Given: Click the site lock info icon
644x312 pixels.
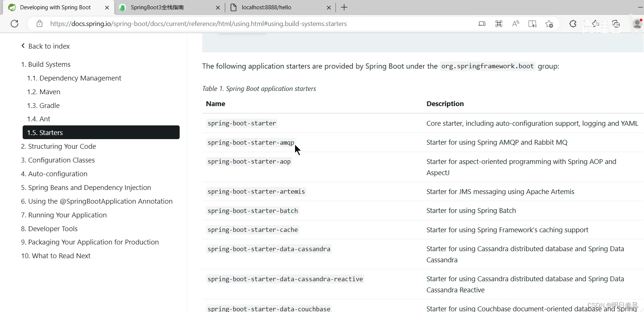Looking at the screenshot, I should [39, 24].
